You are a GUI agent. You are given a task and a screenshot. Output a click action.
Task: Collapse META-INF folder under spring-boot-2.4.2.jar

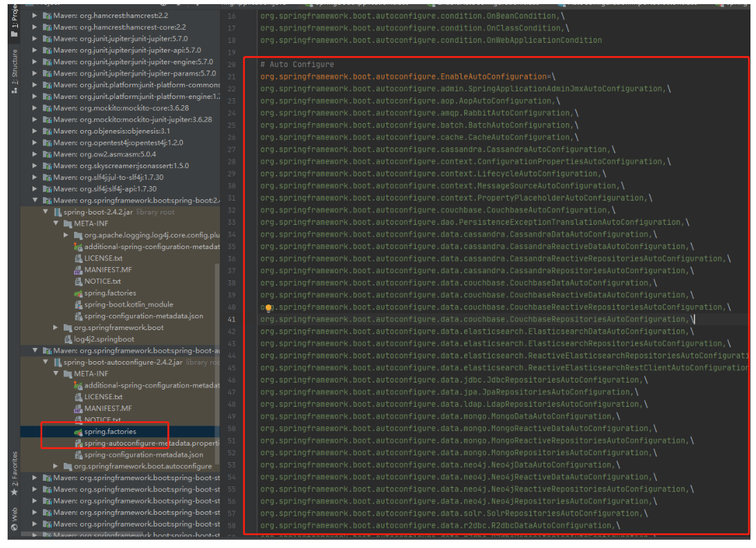(x=56, y=223)
